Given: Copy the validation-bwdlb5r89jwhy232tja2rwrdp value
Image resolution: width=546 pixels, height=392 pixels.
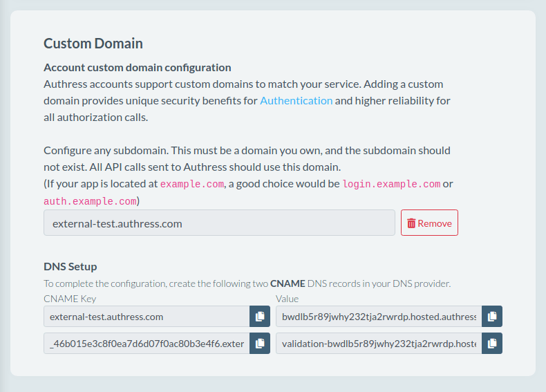Looking at the screenshot, I should 492,344.
